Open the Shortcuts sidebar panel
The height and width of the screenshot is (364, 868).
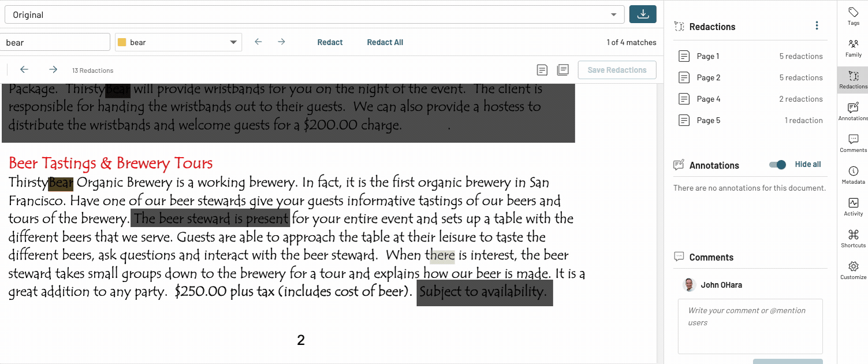[853, 239]
